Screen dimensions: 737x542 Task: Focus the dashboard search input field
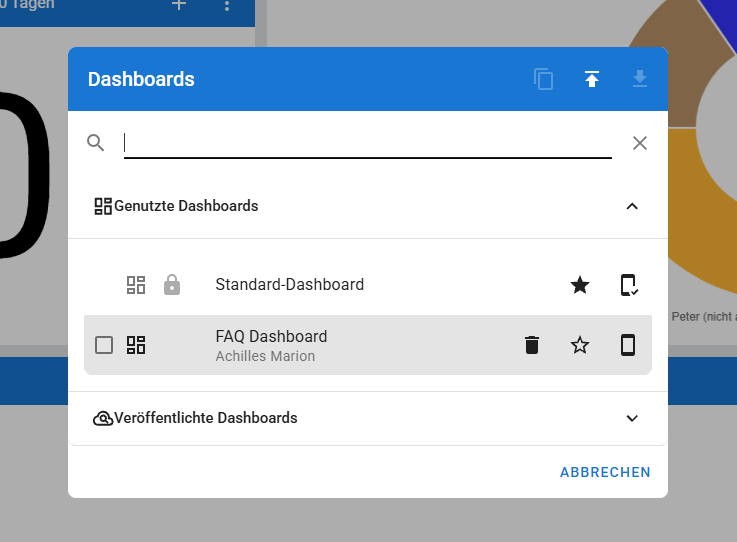pos(368,143)
